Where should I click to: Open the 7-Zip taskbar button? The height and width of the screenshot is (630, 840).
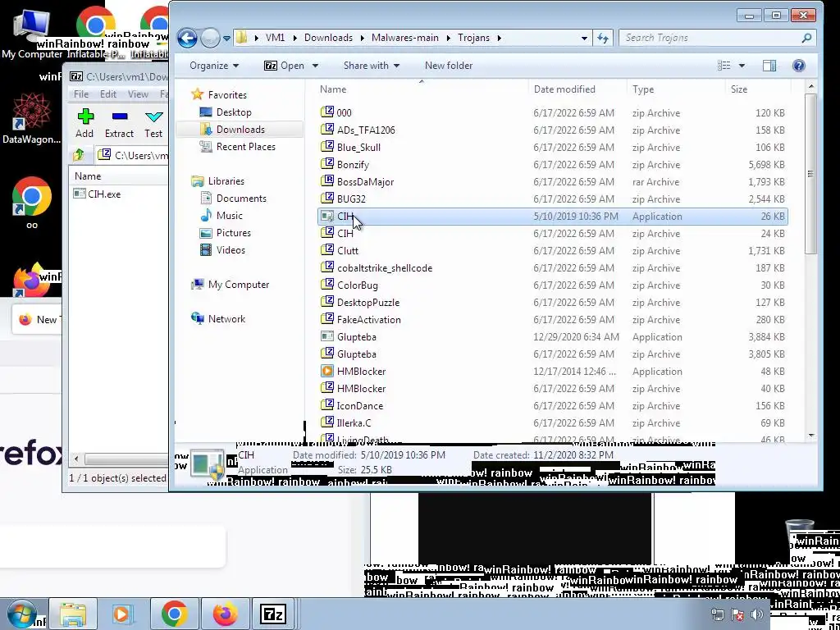(272, 614)
